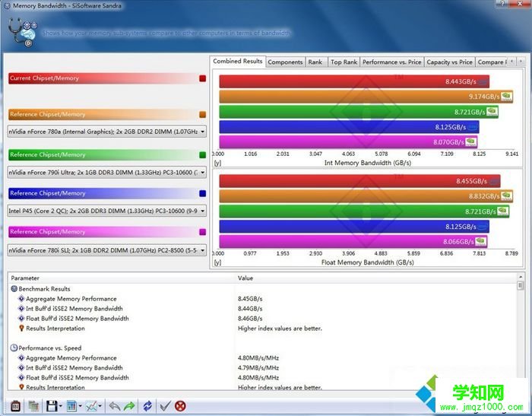Viewport: 532px width, 416px height.
Task: Click the results list scroll-up arrow
Action: click(x=521, y=277)
